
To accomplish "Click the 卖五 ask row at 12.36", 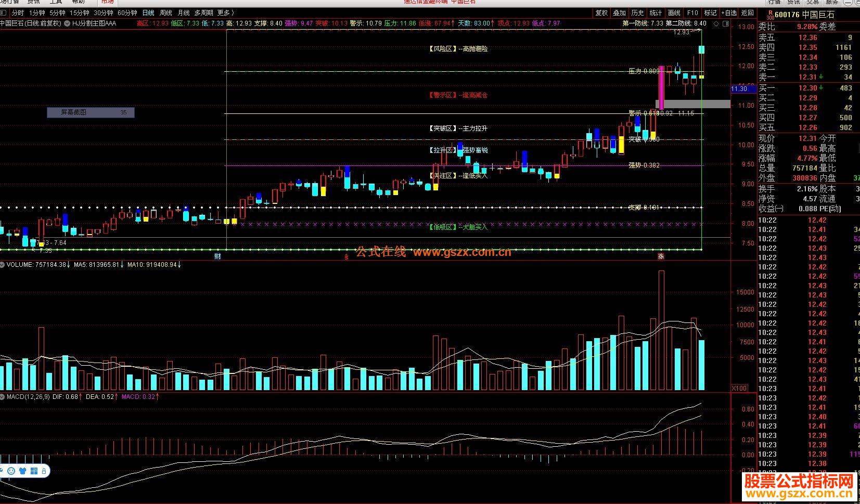I will point(805,37).
